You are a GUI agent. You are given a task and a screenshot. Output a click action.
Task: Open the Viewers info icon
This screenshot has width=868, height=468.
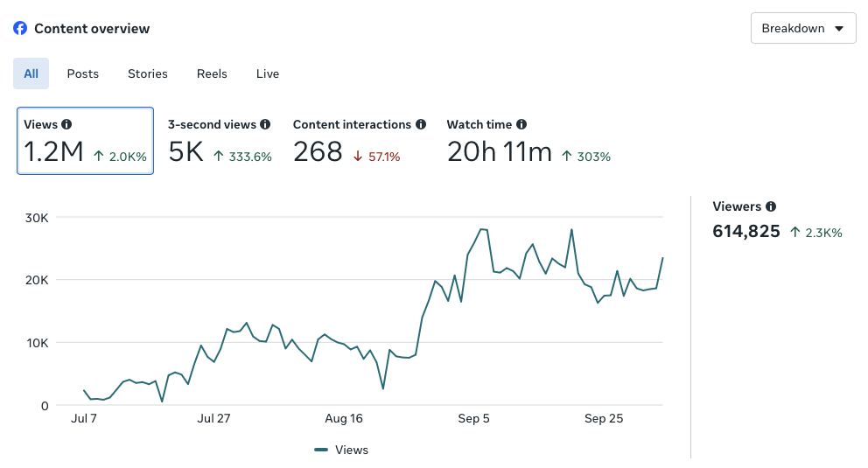click(x=771, y=206)
